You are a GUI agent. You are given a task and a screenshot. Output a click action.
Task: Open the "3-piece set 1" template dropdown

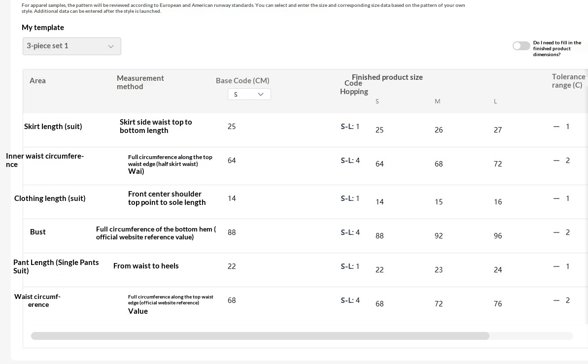[x=72, y=46]
